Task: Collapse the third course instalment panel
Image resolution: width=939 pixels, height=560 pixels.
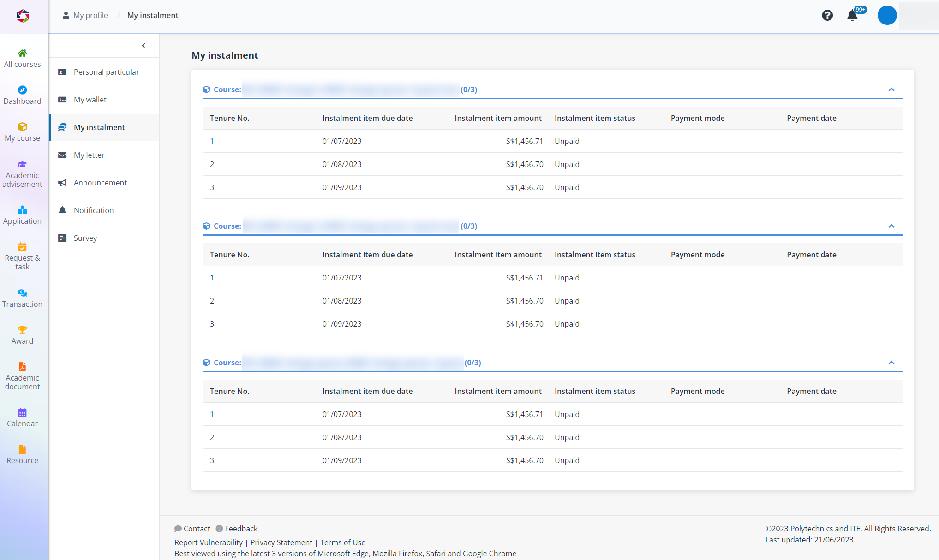Action: [x=891, y=363]
